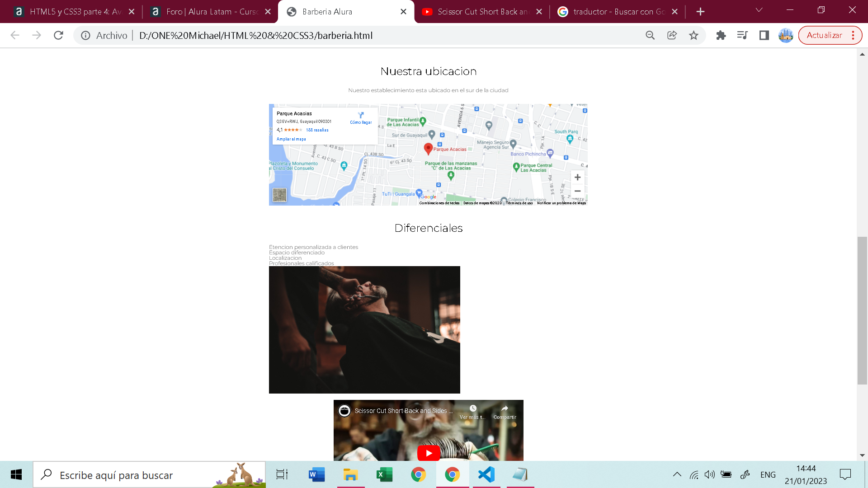Open the Wi-Fi network tray icon
The height and width of the screenshot is (488, 868).
pyautogui.click(x=694, y=474)
